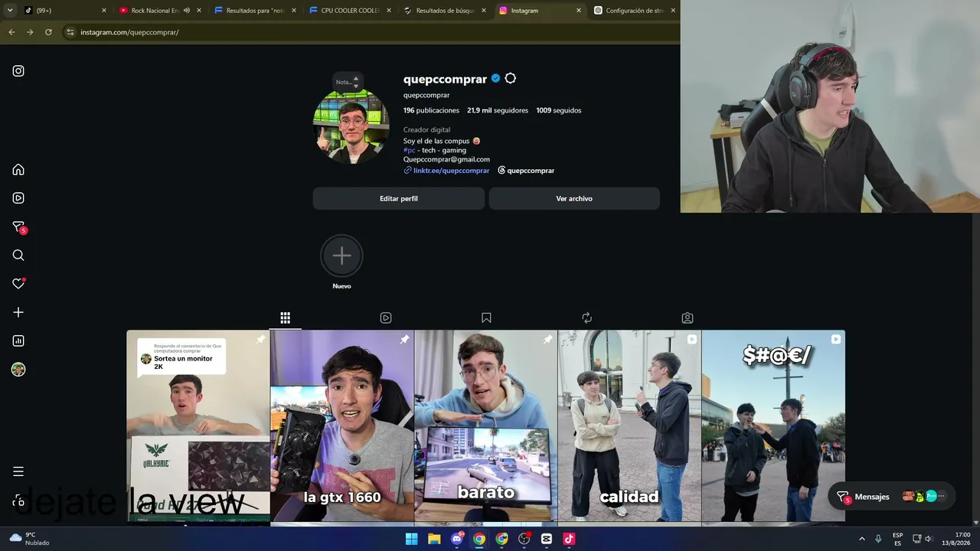Open the ESP language switcher
Viewport: 980px width, 551px height.
coord(897,539)
